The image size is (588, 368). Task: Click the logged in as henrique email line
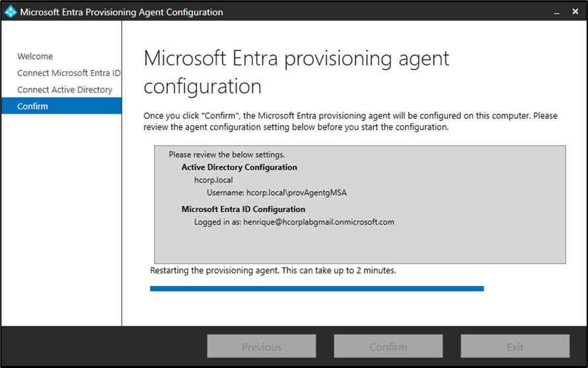coord(294,222)
